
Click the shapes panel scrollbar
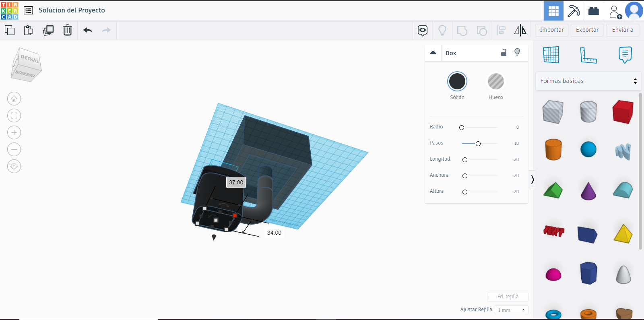tap(640, 171)
